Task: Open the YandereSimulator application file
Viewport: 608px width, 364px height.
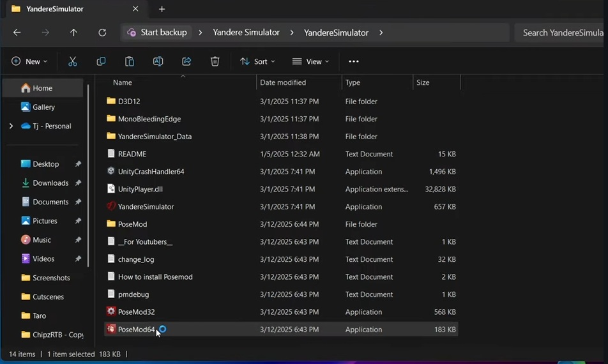Action: [x=146, y=207]
